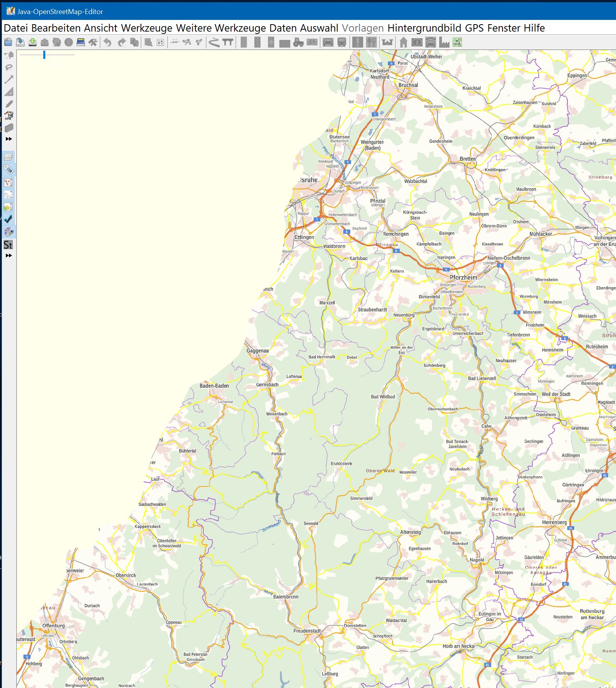Select the tractor preset icon

298,42
